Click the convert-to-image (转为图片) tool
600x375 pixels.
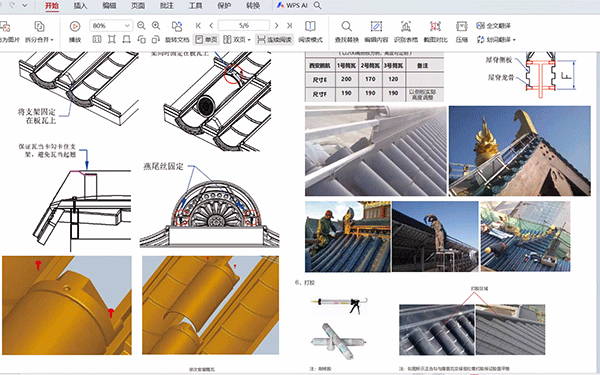click(7, 32)
